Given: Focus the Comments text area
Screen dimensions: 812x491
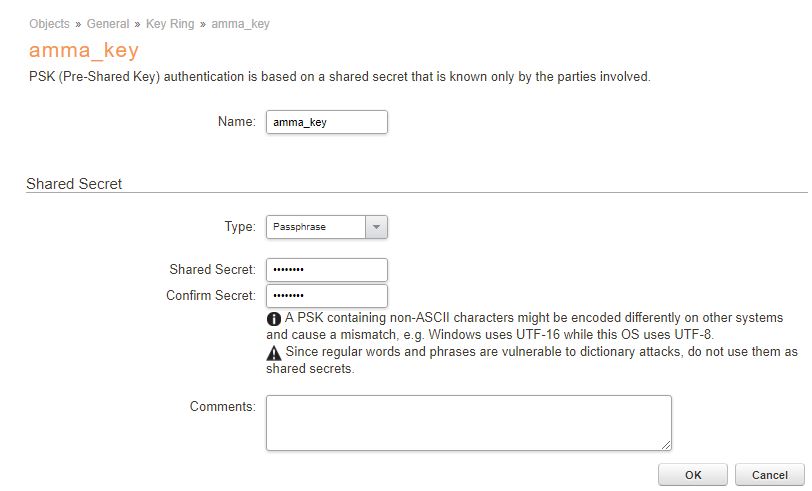Looking at the screenshot, I should coord(468,422).
